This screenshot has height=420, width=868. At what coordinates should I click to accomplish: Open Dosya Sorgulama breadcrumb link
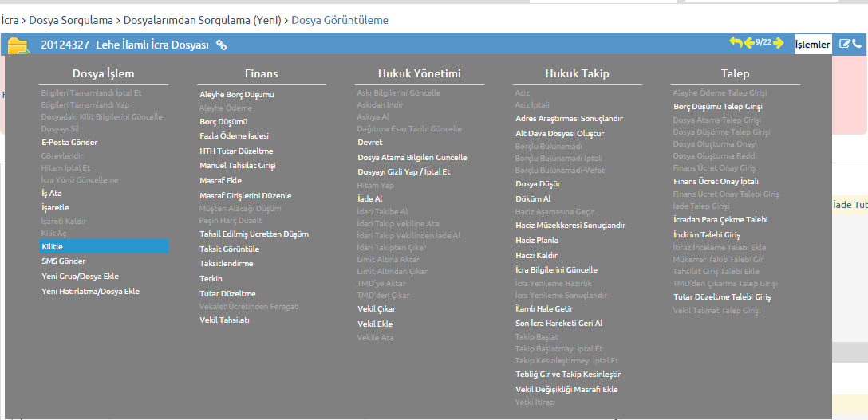point(71,21)
